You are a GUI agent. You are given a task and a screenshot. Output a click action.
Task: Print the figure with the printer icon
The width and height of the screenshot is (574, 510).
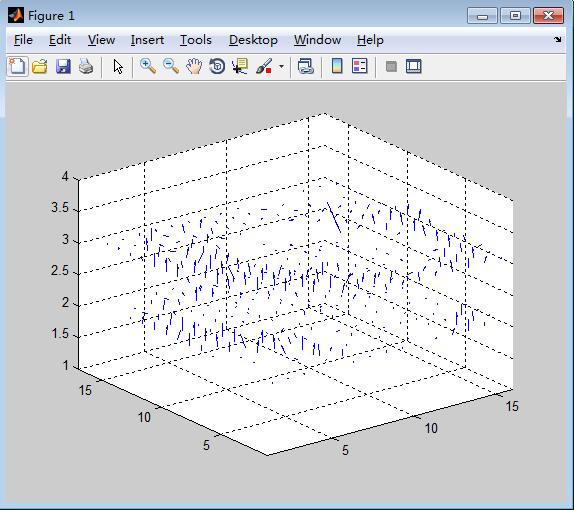[x=86, y=67]
